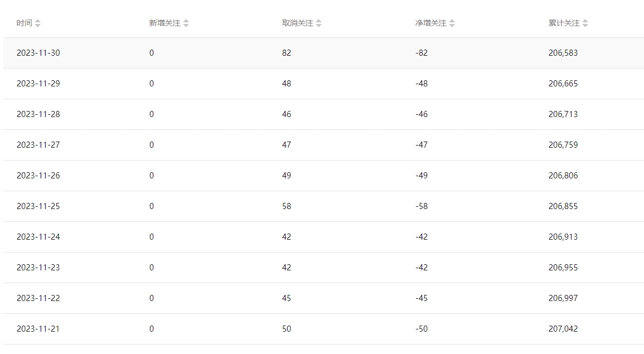Click cumulative followers value 206,913
The height and width of the screenshot is (354, 644).
point(563,237)
